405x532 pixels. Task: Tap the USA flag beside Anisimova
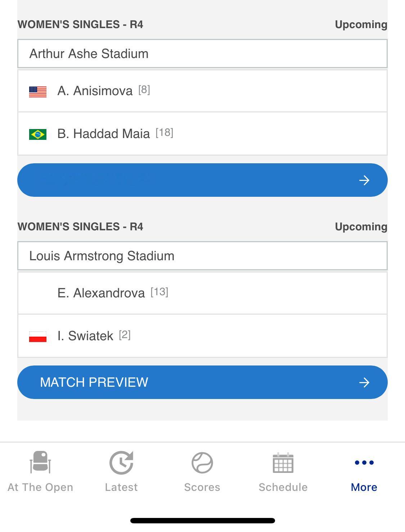coord(38,92)
